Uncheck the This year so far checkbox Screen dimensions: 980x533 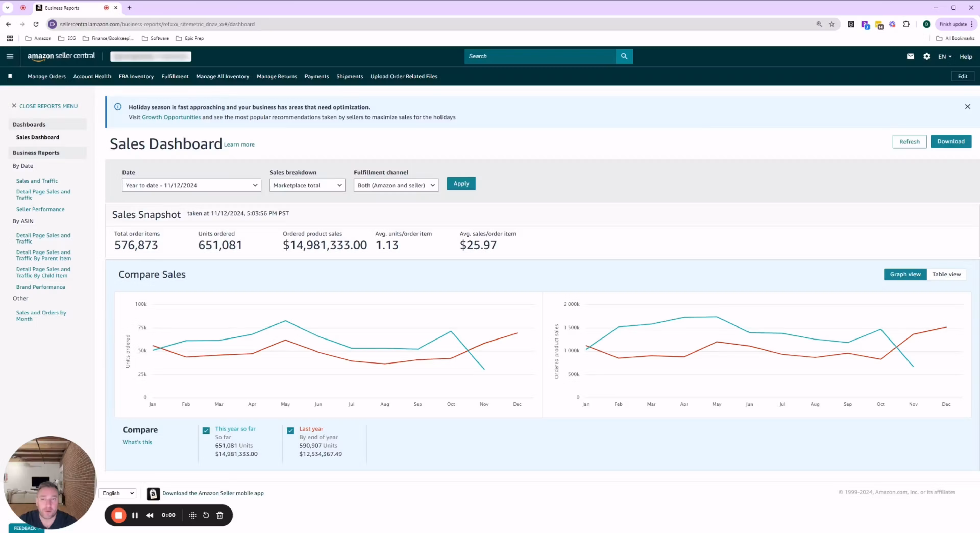206,431
